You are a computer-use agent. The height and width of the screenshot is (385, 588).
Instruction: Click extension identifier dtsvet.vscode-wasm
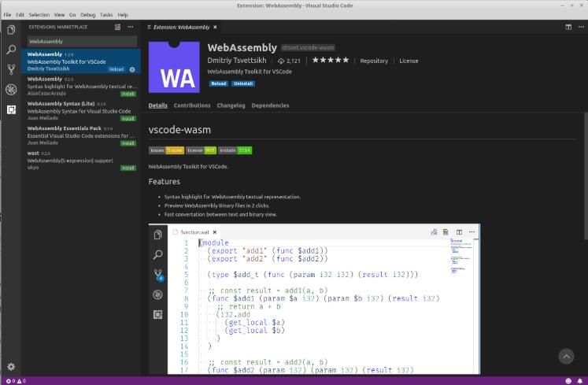tap(308, 48)
